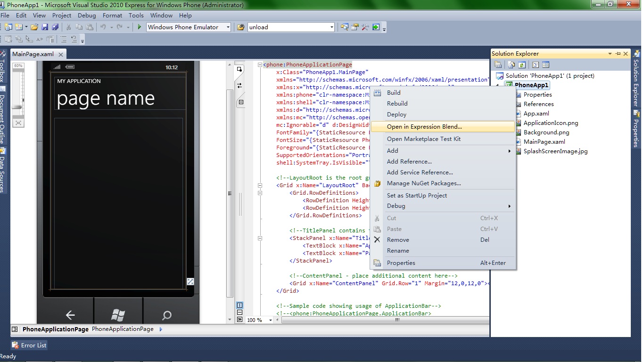Click the View Designer icon in Solution Explorer

(x=546, y=65)
